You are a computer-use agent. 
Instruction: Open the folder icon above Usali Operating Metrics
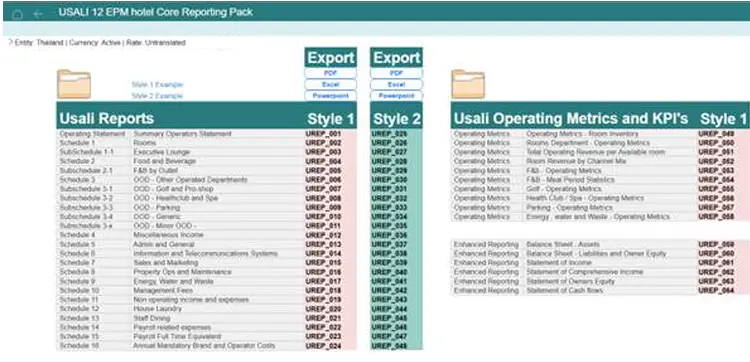(x=468, y=84)
